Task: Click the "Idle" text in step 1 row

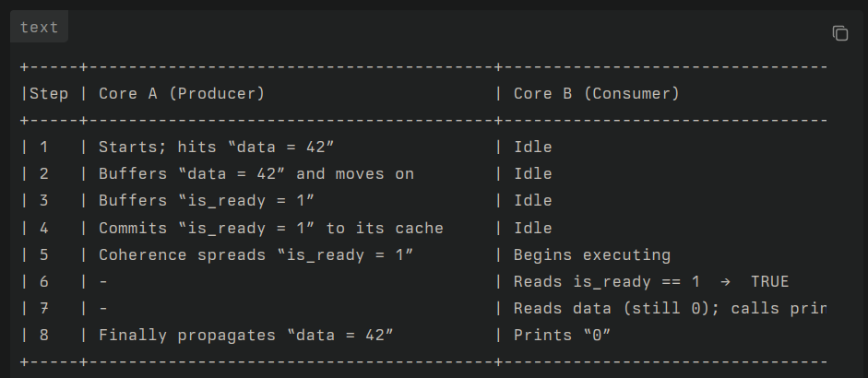Action: click(x=532, y=148)
